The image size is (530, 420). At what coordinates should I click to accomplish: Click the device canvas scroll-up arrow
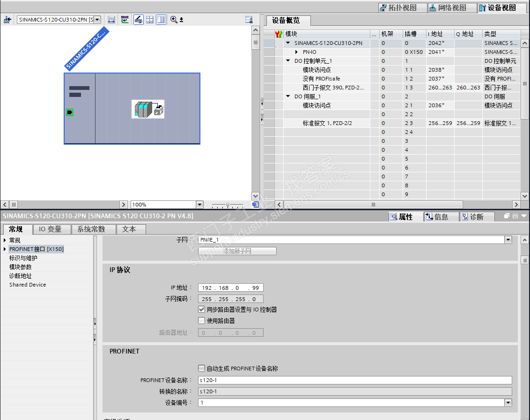pos(256,30)
